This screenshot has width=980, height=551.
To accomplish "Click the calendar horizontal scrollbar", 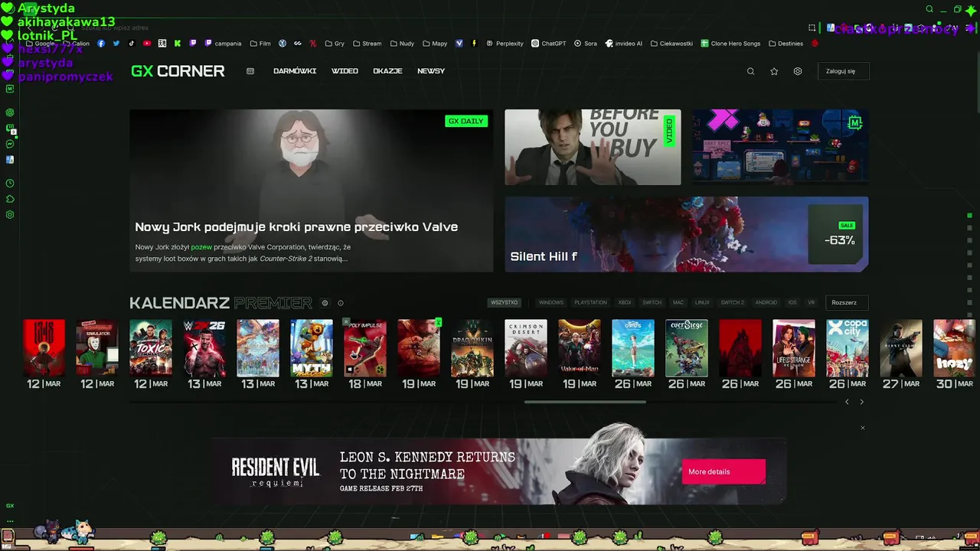I will (x=585, y=402).
